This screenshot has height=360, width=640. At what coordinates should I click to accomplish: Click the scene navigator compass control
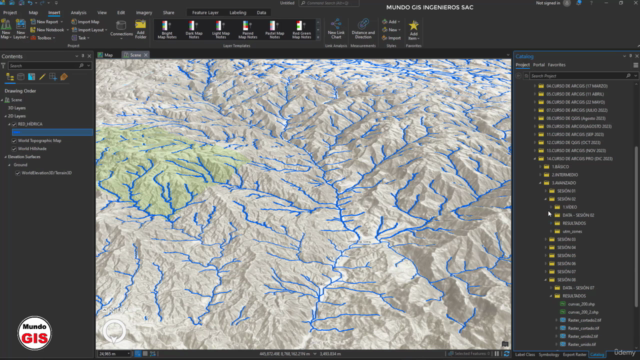[114, 331]
